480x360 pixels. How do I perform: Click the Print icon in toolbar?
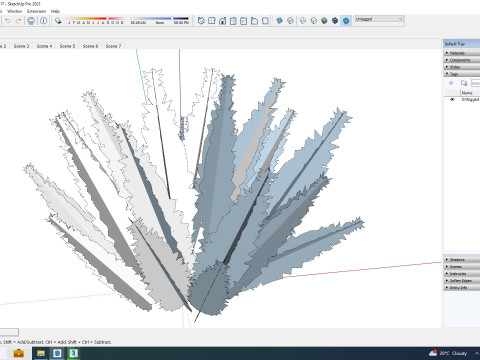click(31, 21)
